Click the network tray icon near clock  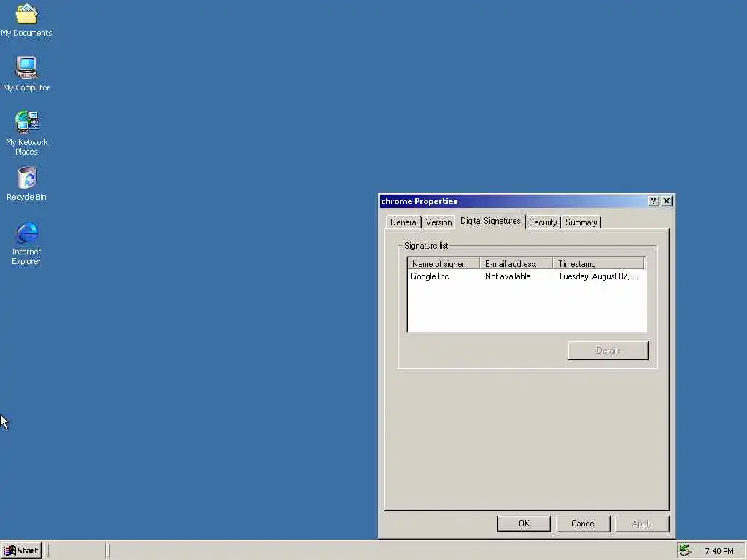click(x=685, y=551)
